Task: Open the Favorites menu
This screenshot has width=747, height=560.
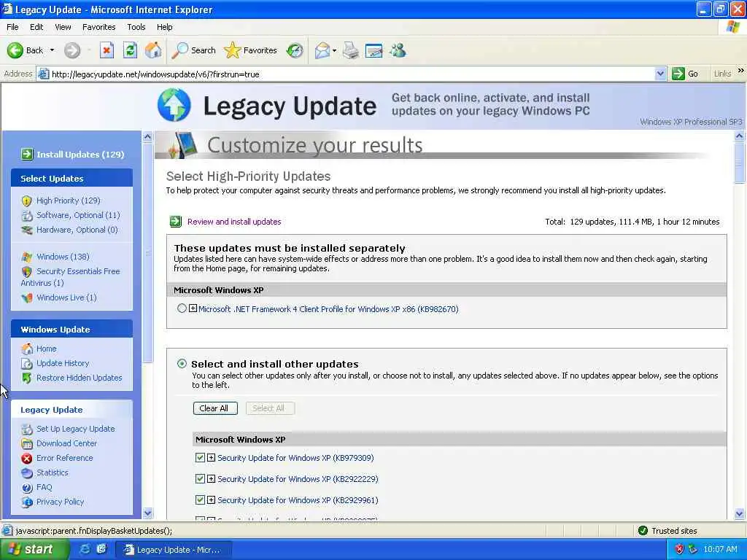Action: pos(98,27)
